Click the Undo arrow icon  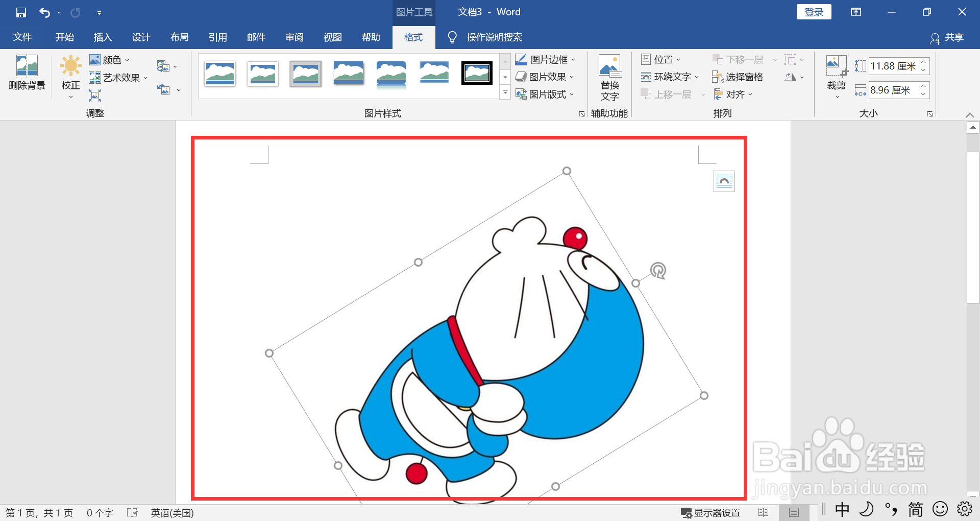pos(44,12)
